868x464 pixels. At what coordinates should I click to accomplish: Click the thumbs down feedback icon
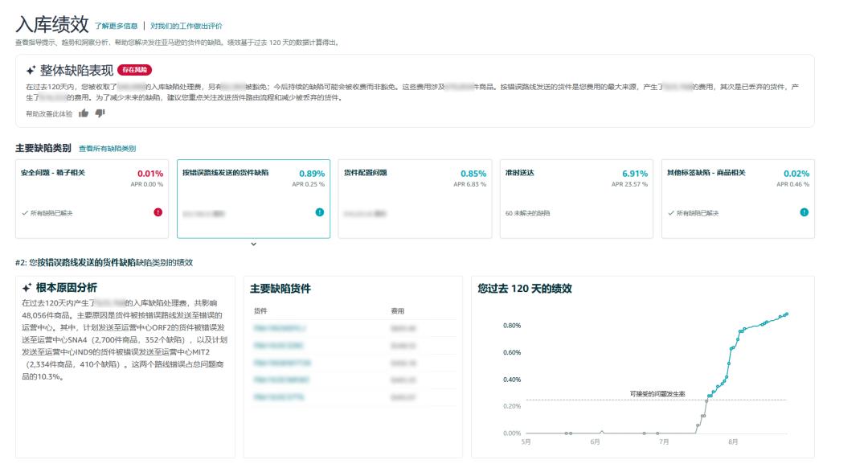tap(100, 113)
